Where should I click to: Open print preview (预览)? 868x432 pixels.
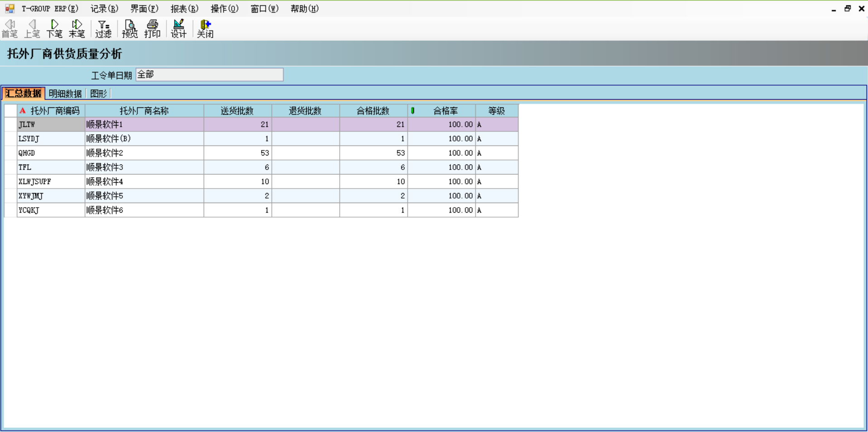(129, 29)
